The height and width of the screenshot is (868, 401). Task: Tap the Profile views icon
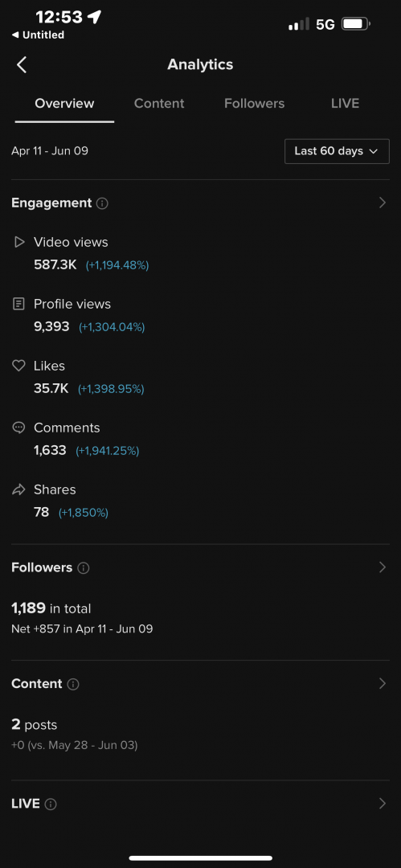[x=18, y=304]
